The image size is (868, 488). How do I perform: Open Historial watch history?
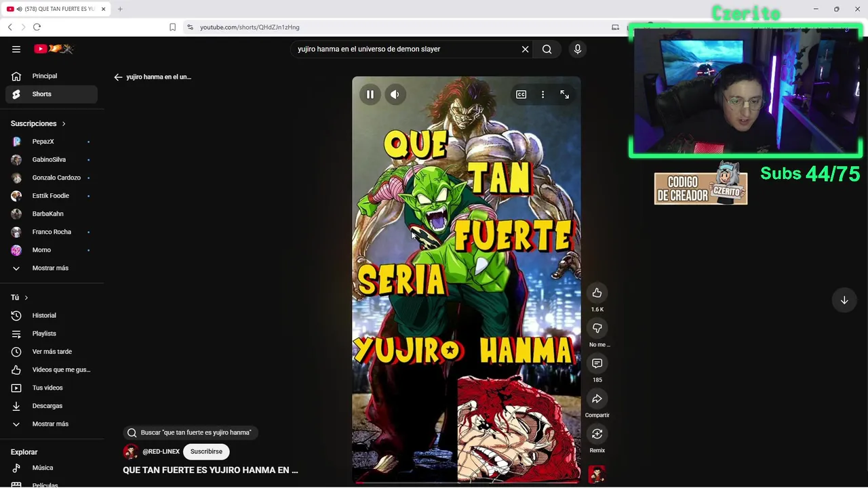tap(52, 315)
